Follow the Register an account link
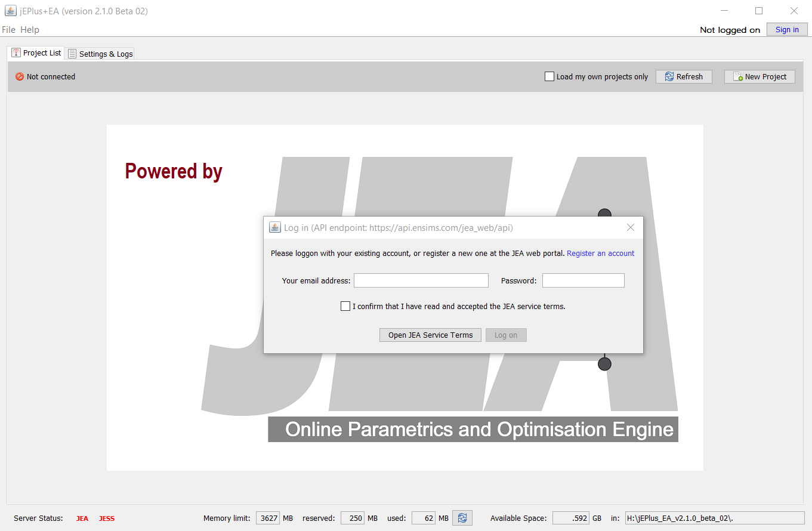Image resolution: width=812 pixels, height=531 pixels. point(601,254)
